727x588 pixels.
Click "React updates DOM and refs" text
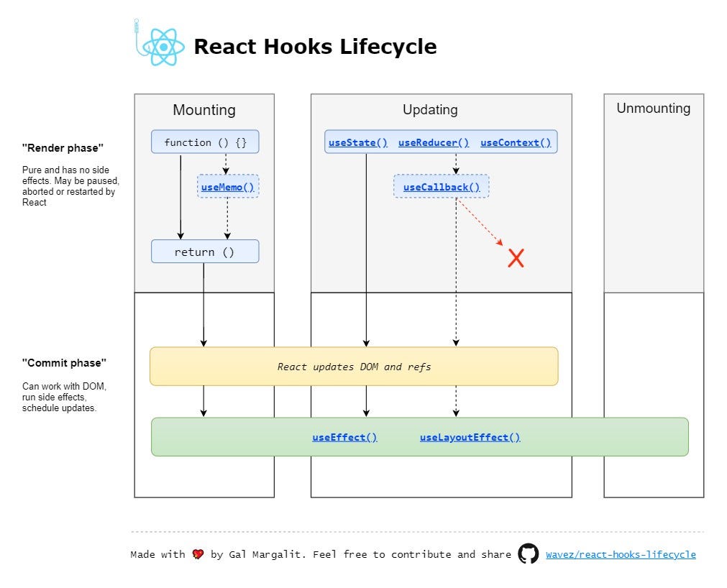pyautogui.click(x=355, y=367)
